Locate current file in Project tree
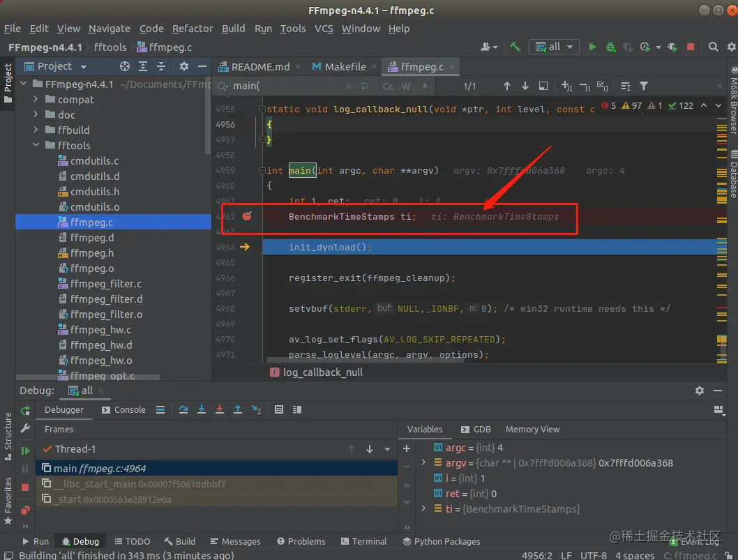The width and height of the screenshot is (738, 560). (125, 66)
